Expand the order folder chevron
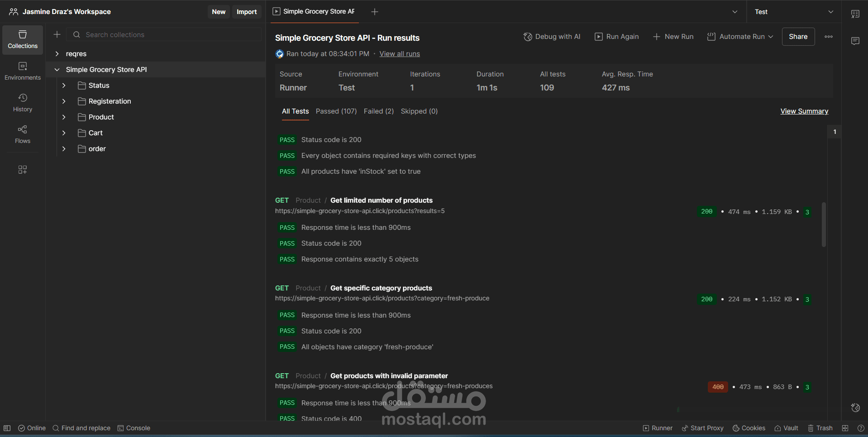 click(64, 149)
